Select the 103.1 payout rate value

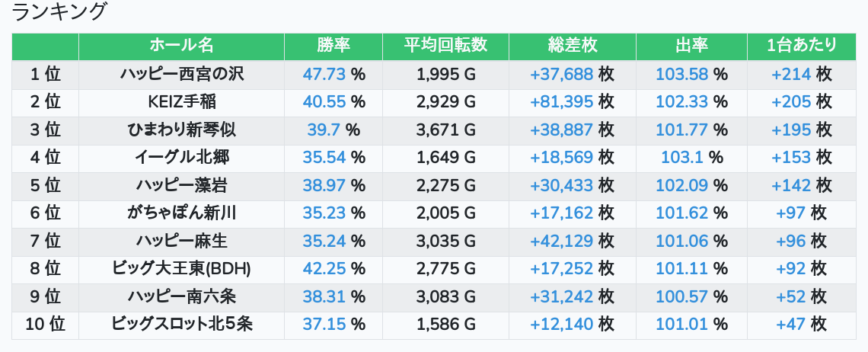pyautogui.click(x=682, y=158)
